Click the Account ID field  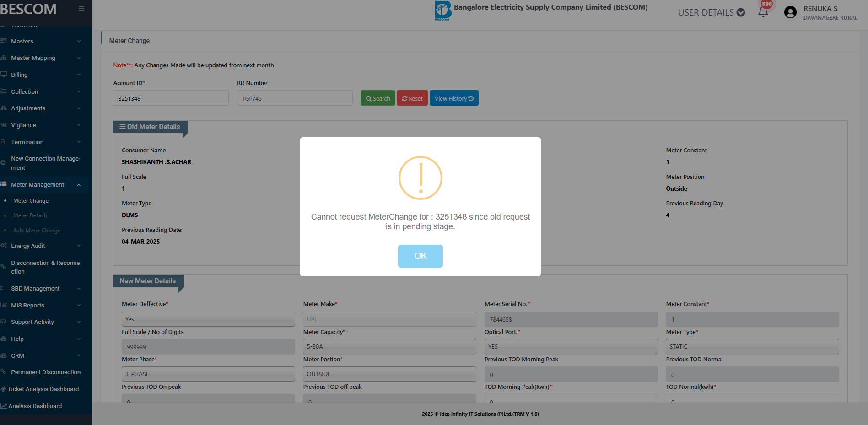point(171,98)
